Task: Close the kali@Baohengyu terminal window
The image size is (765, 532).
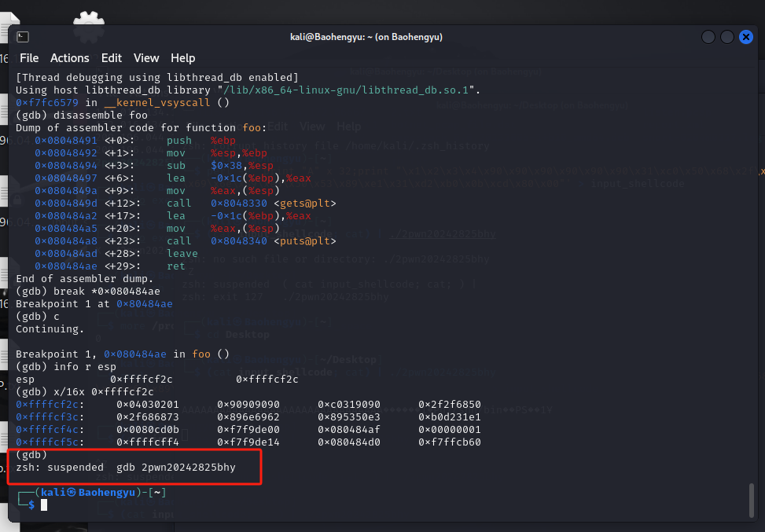Action: (746, 37)
